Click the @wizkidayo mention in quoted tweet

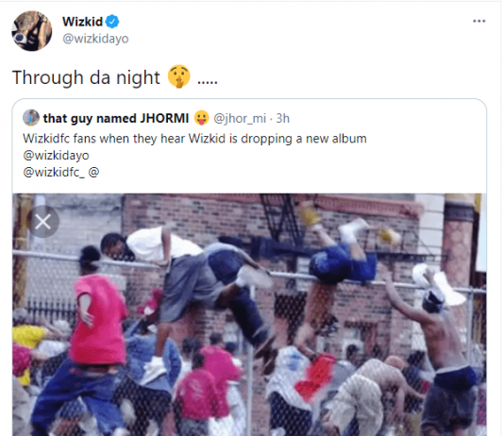57,156
